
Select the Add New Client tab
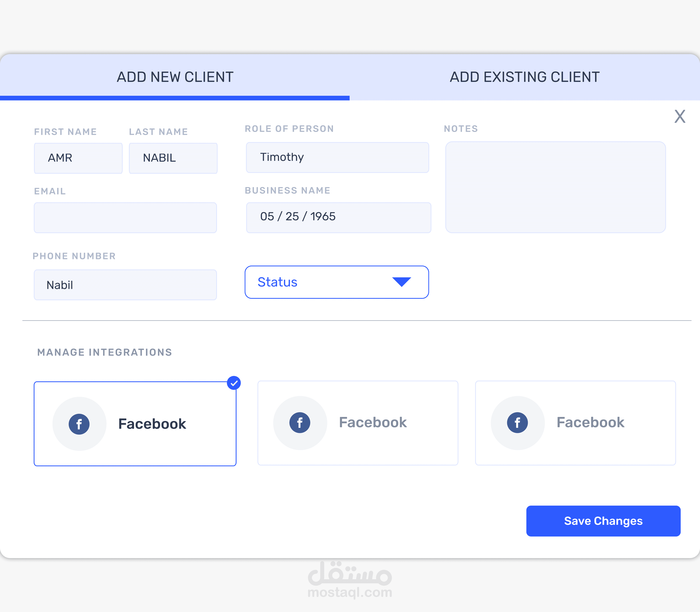[175, 77]
